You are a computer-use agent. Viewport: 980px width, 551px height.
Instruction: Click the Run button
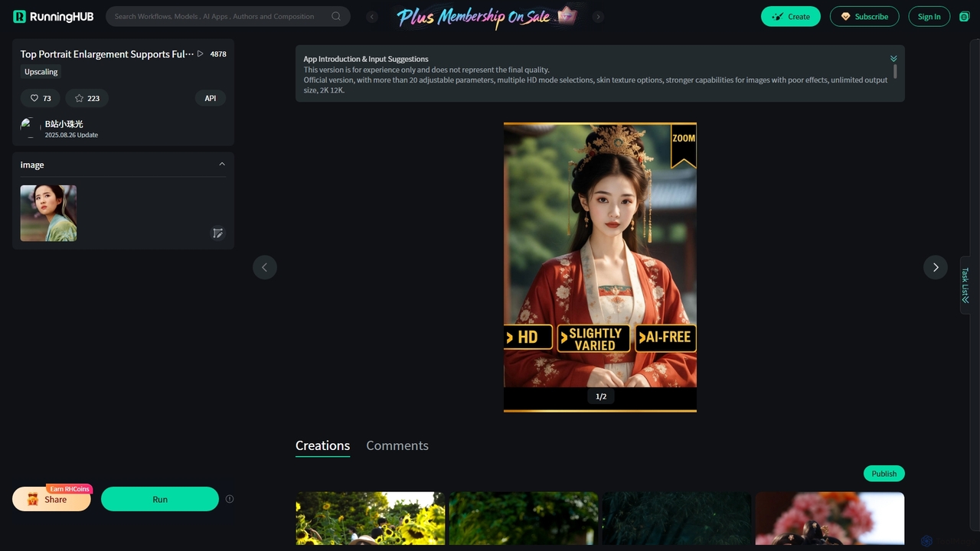coord(160,499)
